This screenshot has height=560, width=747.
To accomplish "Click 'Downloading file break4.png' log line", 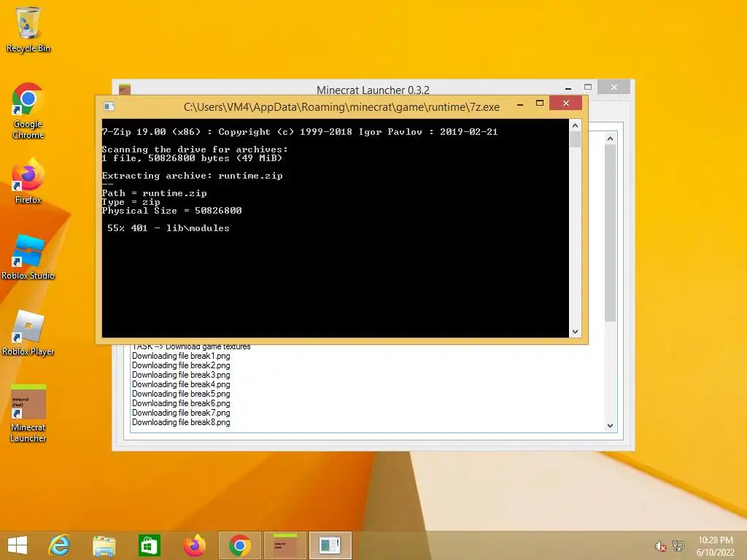I will point(181,384).
